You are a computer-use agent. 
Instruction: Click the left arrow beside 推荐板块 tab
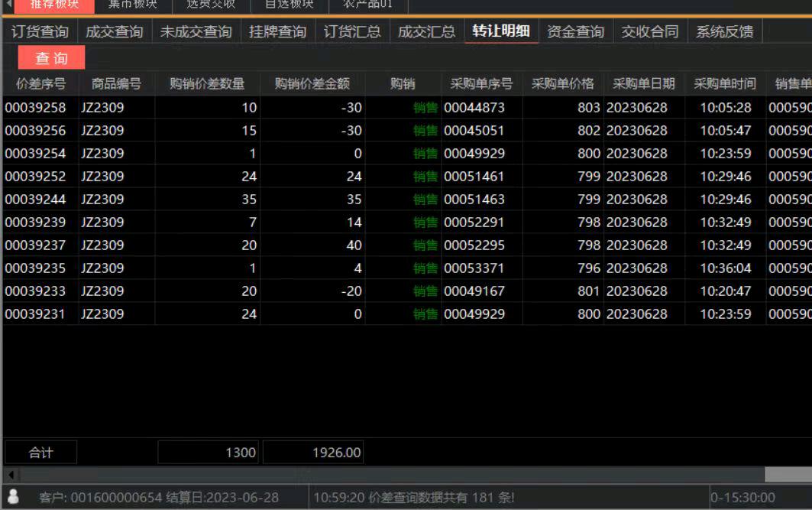(x=8, y=5)
